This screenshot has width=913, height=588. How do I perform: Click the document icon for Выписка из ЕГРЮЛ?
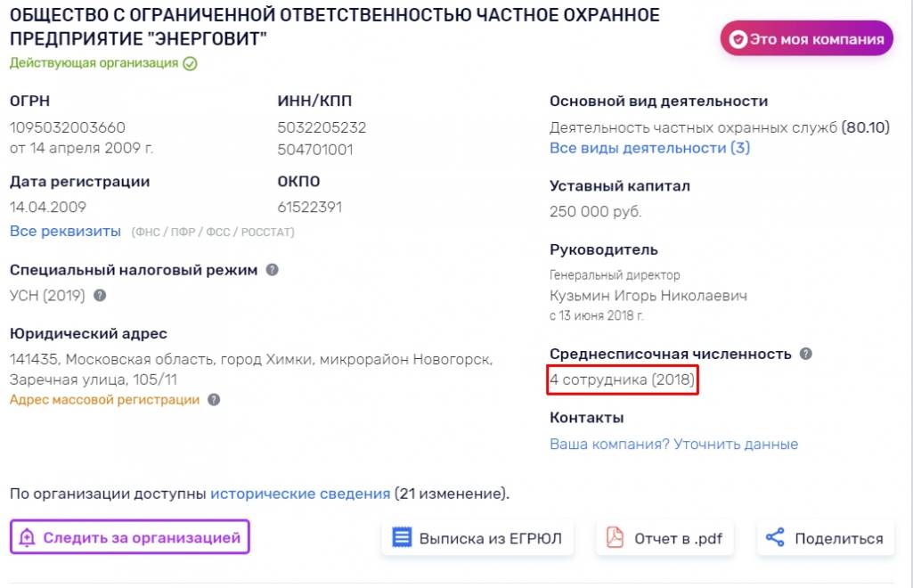click(x=402, y=536)
